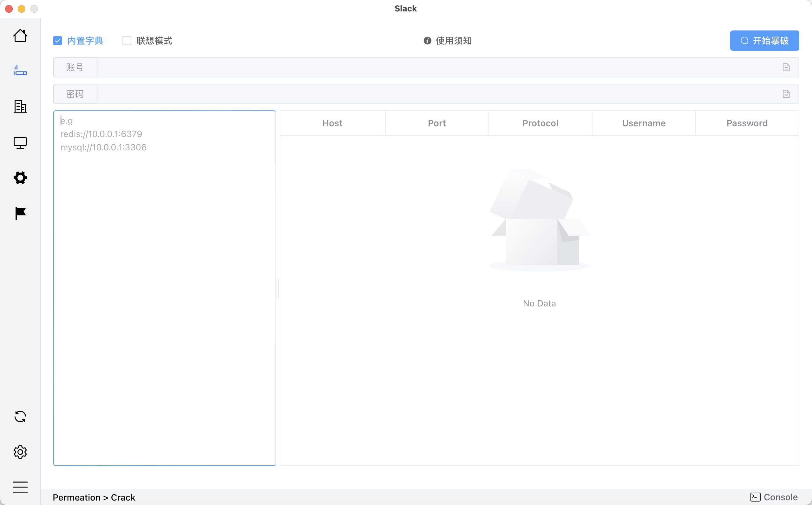Viewport: 812px width, 505px height.
Task: Open settings via outlined gear icon
Action: tap(20, 452)
